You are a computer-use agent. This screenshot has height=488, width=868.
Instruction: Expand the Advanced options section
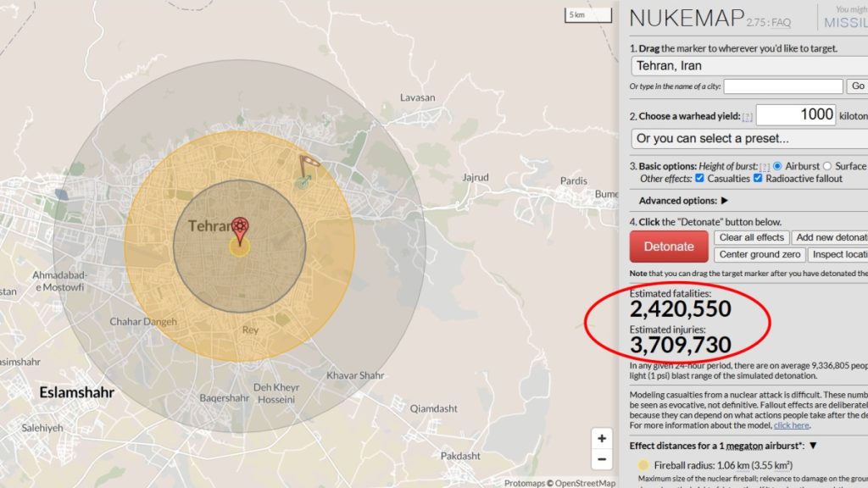pyautogui.click(x=683, y=201)
